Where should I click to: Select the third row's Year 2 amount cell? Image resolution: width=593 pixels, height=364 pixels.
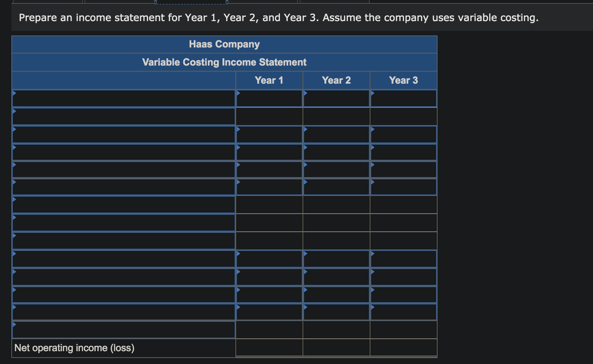tap(336, 135)
